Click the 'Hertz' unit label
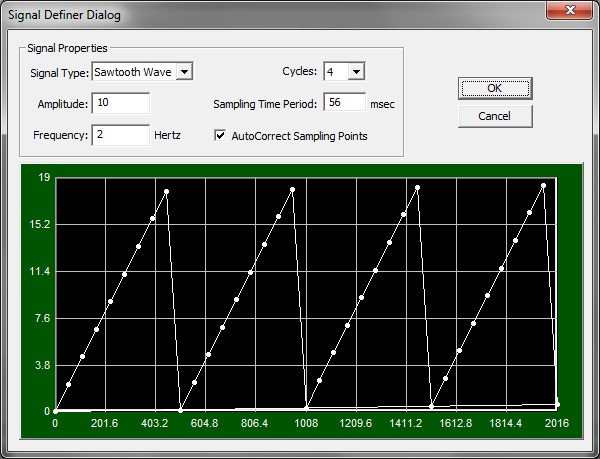The image size is (600, 459). [x=167, y=135]
